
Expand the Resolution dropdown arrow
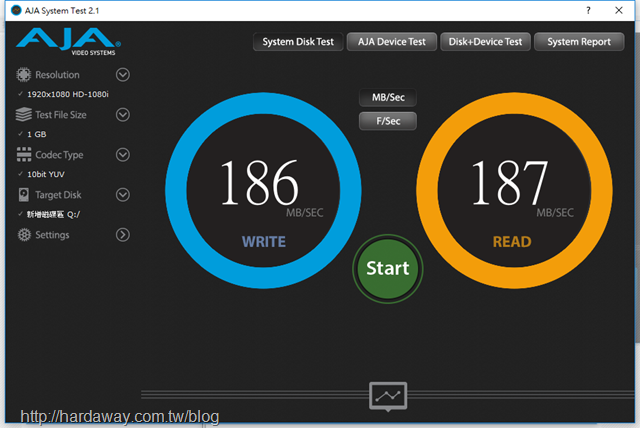pyautogui.click(x=123, y=75)
